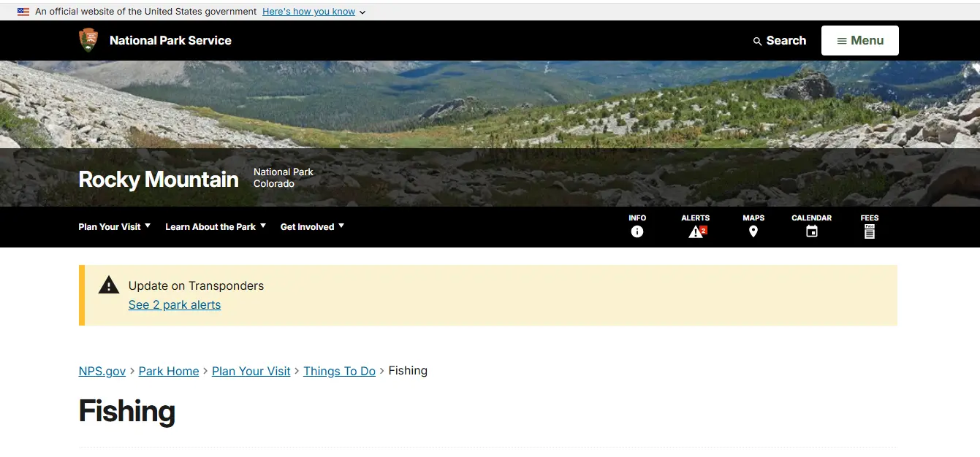Screen dimensions: 980x457
Task: Click the NPS arrowhead logo
Action: point(88,40)
